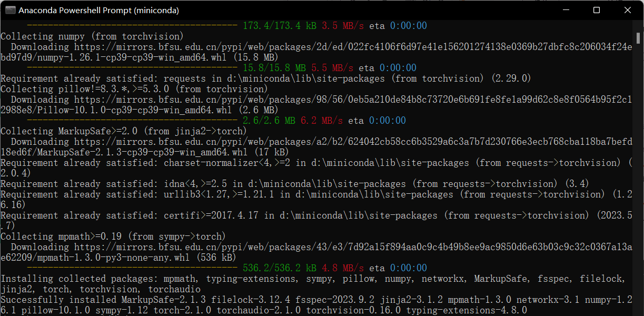Click the dashed progress bar for mpmath download
Screen dimensions: 644x316
pos(132,268)
